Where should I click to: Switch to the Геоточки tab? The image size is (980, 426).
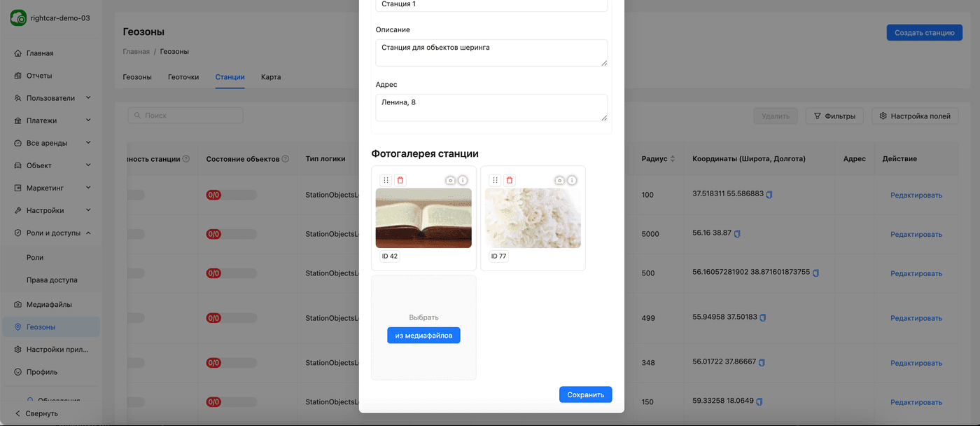[183, 77]
